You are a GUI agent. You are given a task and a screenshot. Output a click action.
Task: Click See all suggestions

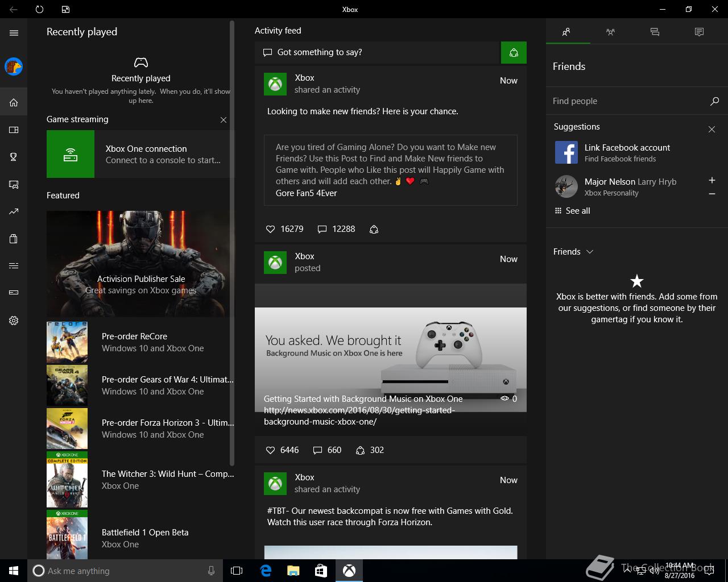click(572, 211)
